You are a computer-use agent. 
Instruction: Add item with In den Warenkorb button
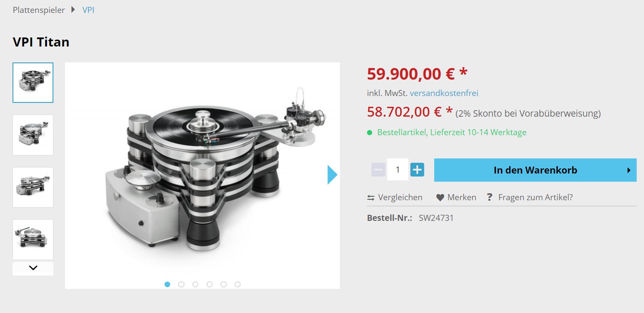click(535, 170)
